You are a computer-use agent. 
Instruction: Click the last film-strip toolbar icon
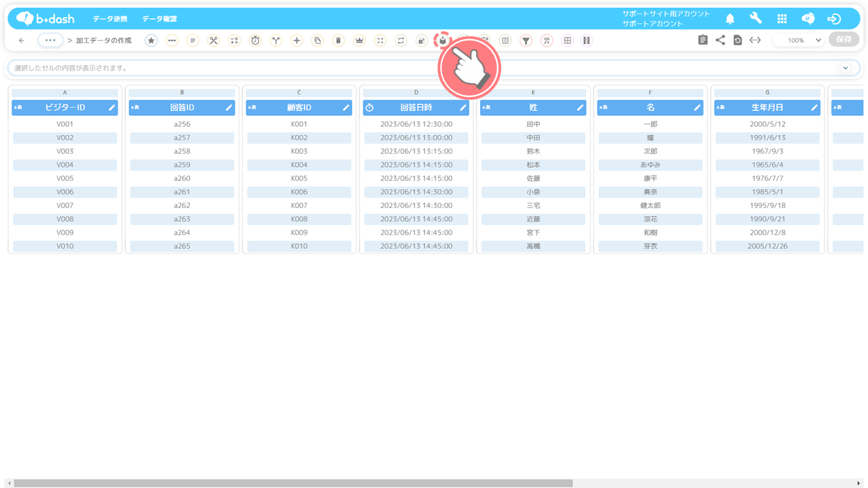click(x=587, y=41)
